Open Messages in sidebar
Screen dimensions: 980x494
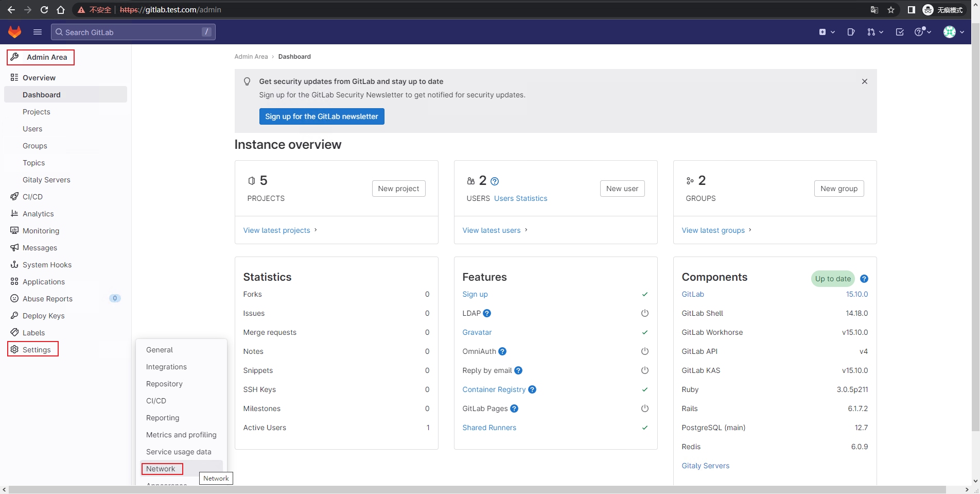click(40, 248)
